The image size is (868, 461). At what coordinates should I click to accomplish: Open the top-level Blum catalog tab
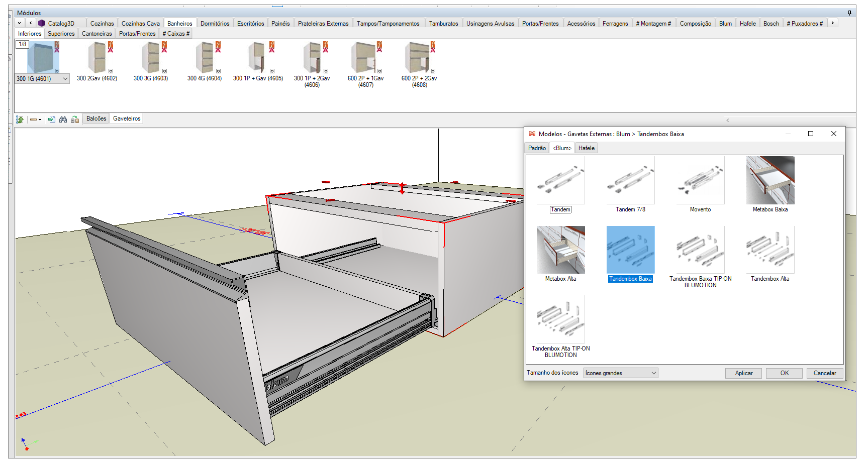(x=725, y=24)
